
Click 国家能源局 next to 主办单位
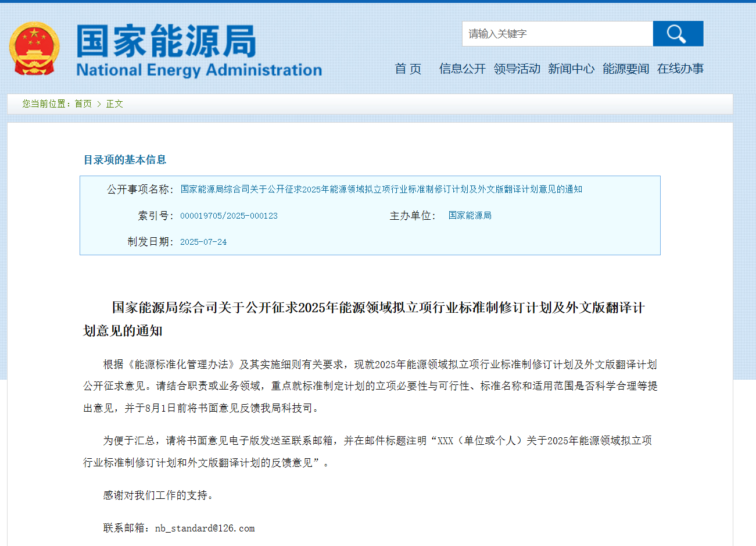pyautogui.click(x=470, y=216)
